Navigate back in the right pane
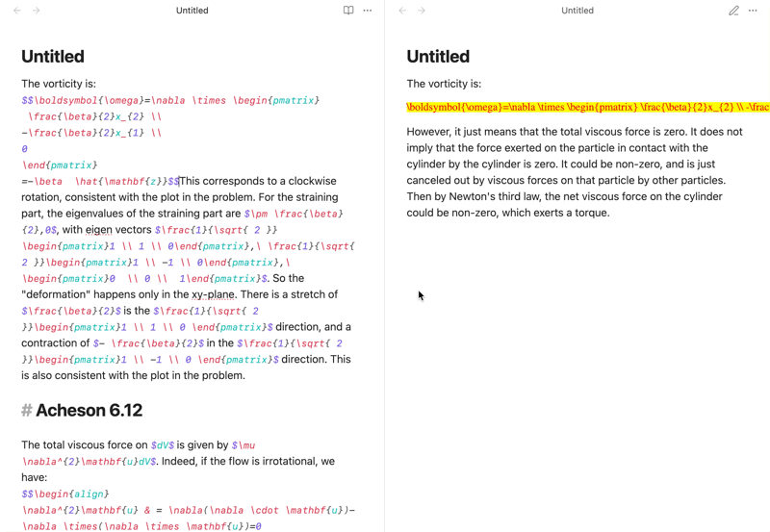The width and height of the screenshot is (770, 532). (402, 11)
